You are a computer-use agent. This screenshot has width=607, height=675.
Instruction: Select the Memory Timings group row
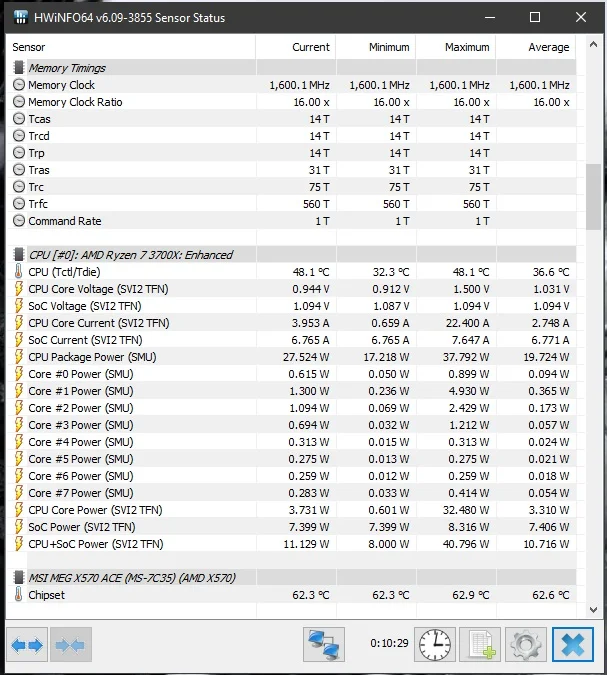click(292, 68)
